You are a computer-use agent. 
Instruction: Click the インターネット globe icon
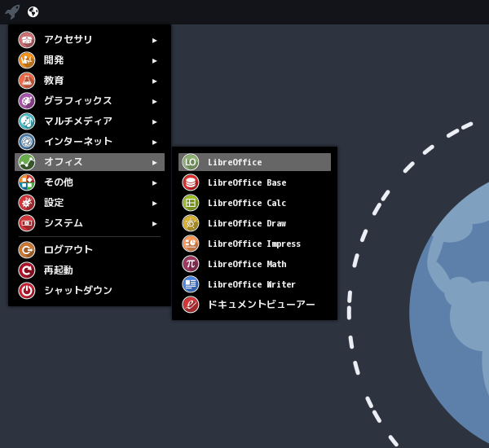[27, 142]
